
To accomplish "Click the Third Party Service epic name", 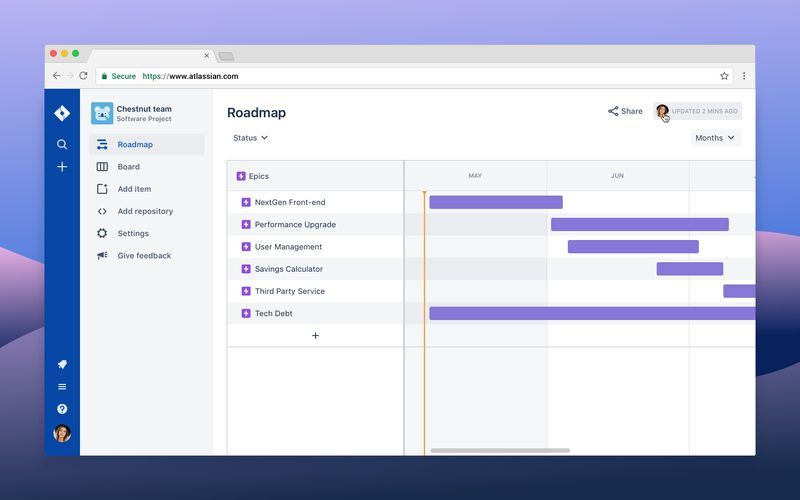I will 290,291.
